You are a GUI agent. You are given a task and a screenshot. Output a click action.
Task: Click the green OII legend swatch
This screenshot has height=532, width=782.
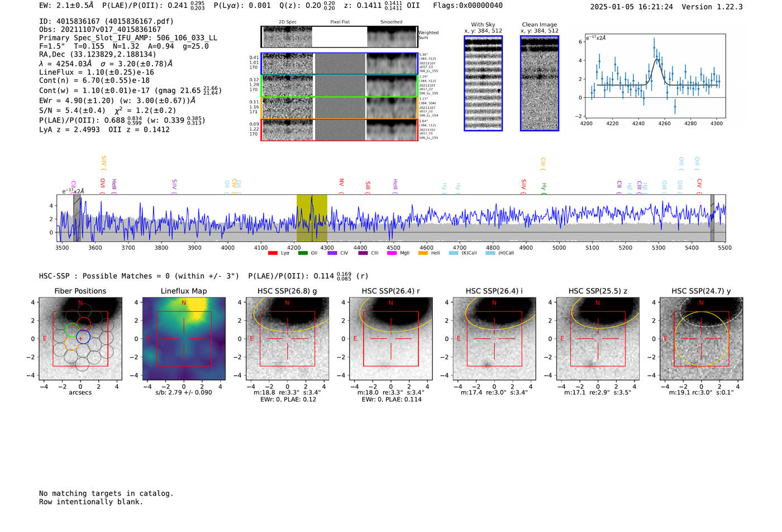[303, 253]
